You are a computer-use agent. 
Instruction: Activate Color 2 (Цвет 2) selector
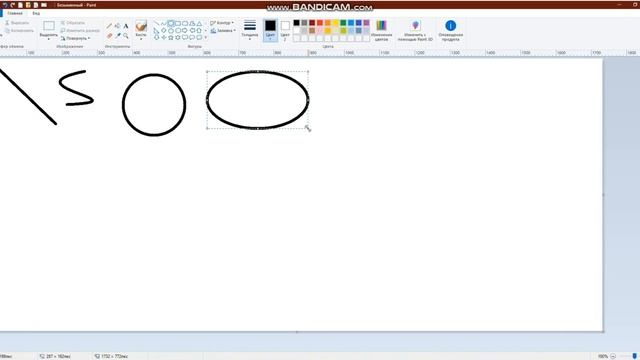pos(285,30)
